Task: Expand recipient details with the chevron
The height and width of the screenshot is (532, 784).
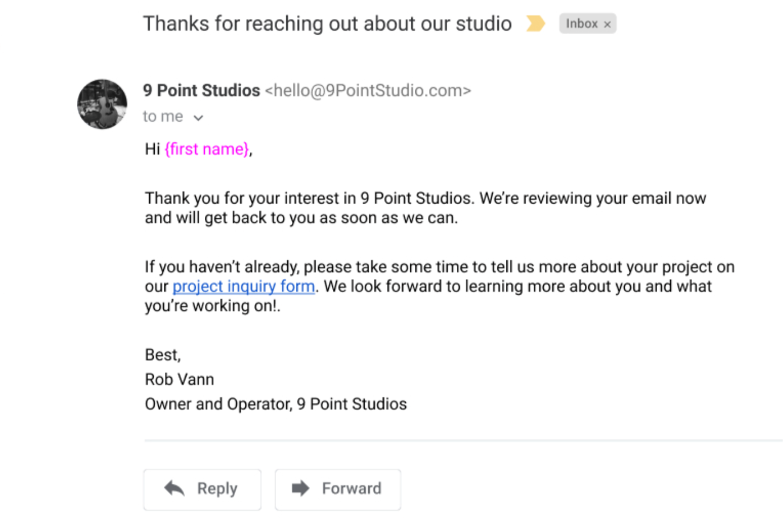Action: pyautogui.click(x=198, y=118)
